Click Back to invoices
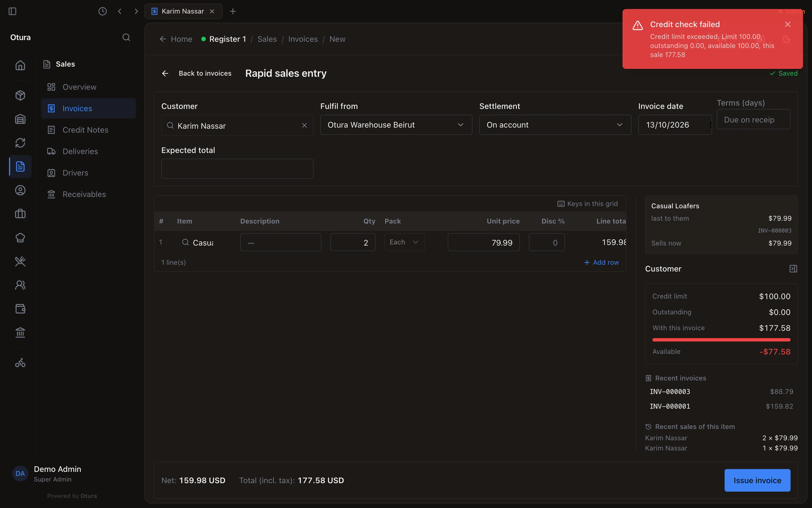Screen dimensions: 812x508 (x=197, y=73)
